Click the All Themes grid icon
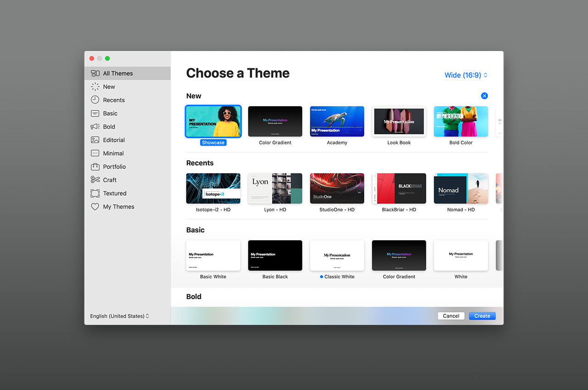Image resolution: width=588 pixels, height=390 pixels. click(x=95, y=73)
